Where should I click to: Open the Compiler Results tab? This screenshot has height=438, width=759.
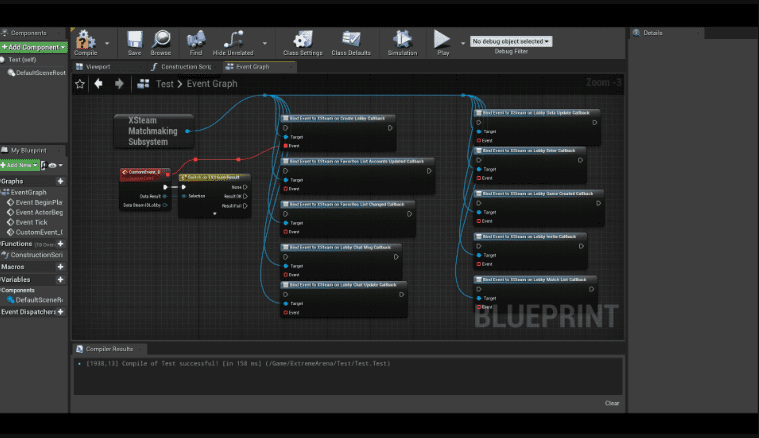point(109,349)
